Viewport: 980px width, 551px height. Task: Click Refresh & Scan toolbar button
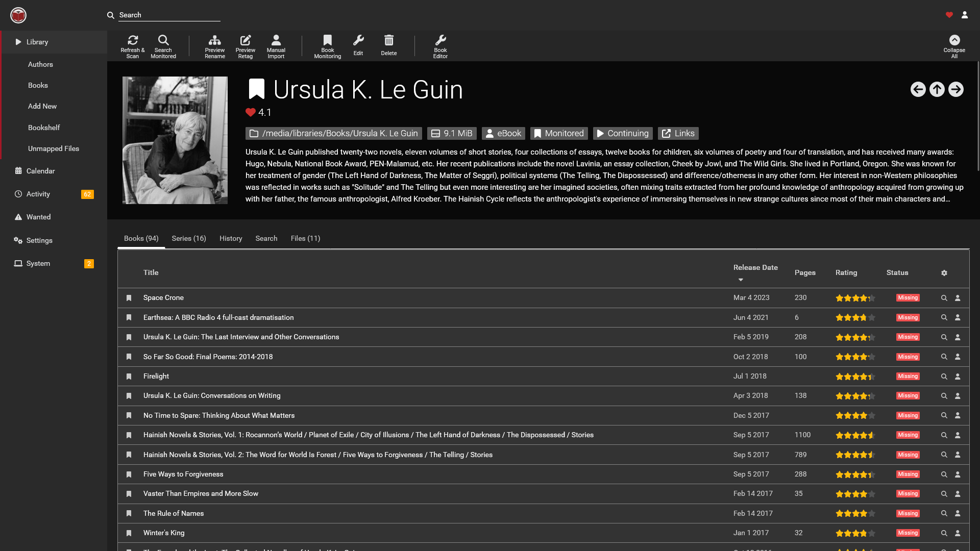tap(133, 46)
